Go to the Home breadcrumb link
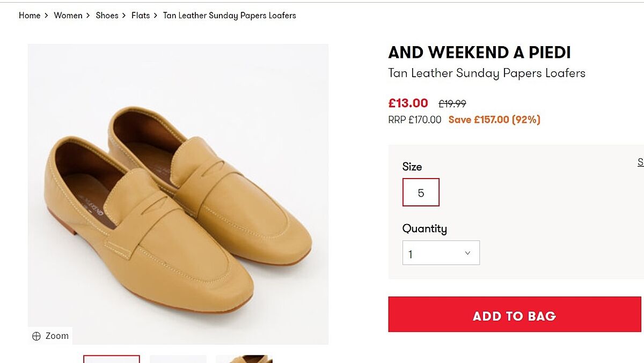644x363 pixels. 30,16
